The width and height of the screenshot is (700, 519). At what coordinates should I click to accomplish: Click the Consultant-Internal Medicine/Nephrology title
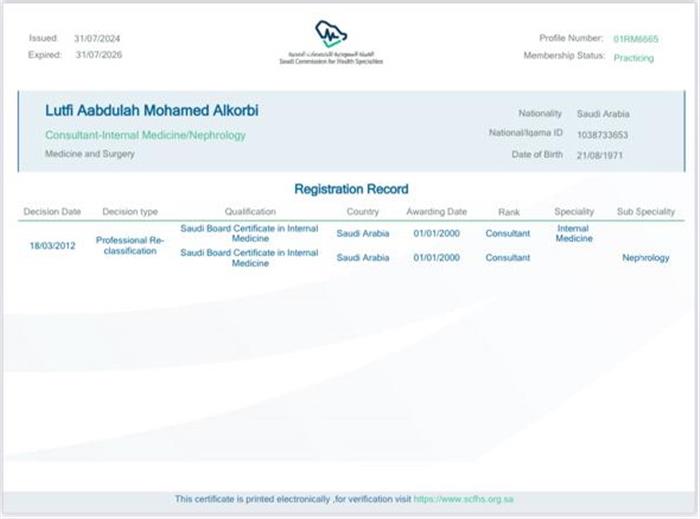click(x=146, y=135)
